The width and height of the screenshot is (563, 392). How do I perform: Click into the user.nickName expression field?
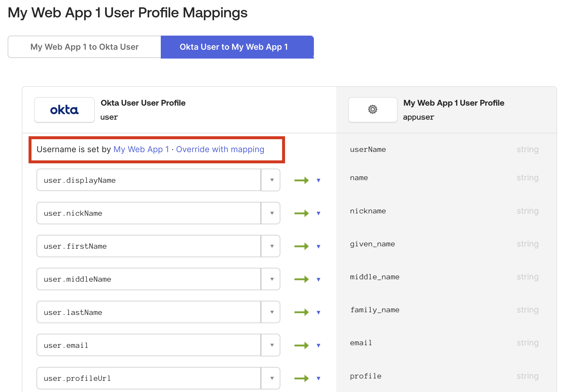(149, 213)
